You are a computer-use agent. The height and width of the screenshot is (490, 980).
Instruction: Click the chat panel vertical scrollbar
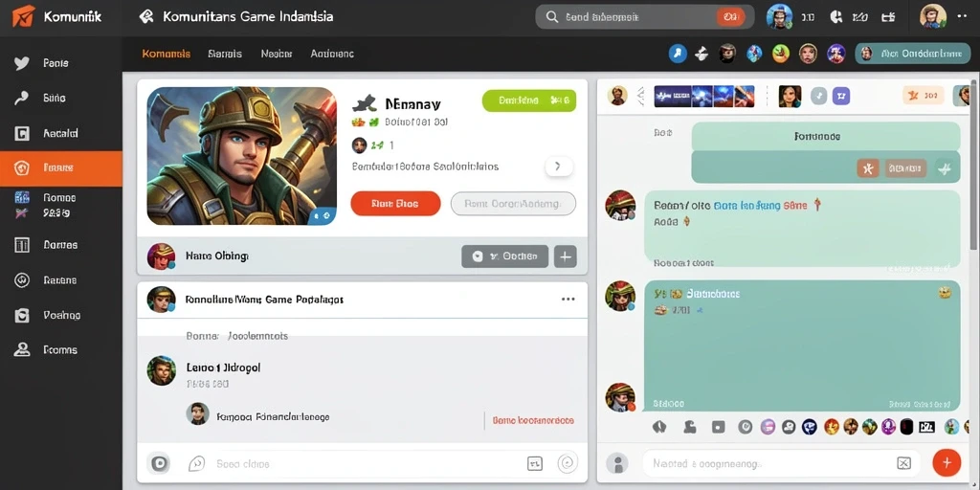tap(975, 165)
